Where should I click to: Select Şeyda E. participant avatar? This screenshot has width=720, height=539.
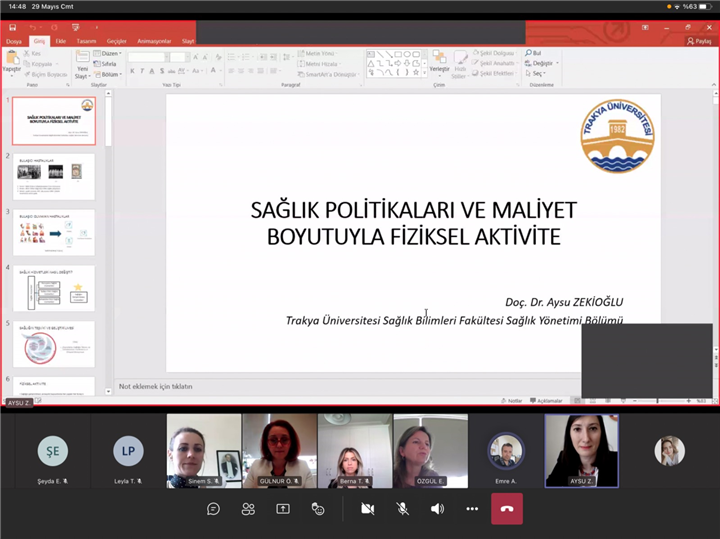pos(53,451)
